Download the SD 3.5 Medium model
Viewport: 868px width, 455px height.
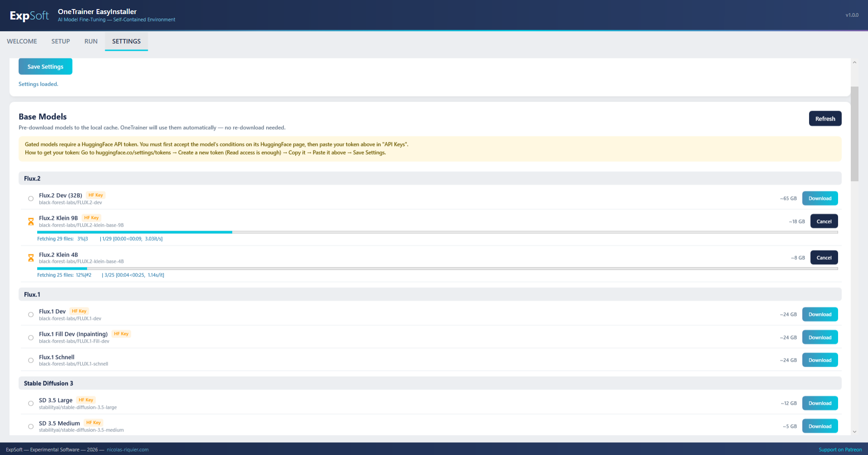click(820, 426)
